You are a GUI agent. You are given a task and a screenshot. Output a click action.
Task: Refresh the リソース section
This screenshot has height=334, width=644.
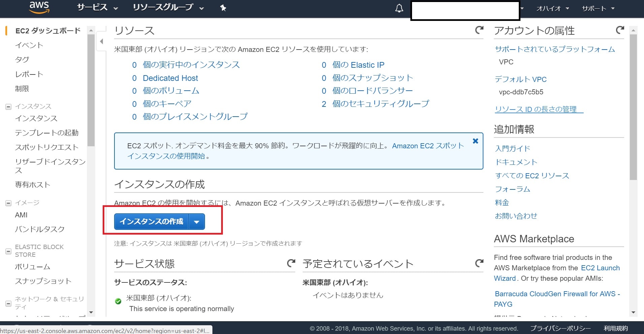479,30
